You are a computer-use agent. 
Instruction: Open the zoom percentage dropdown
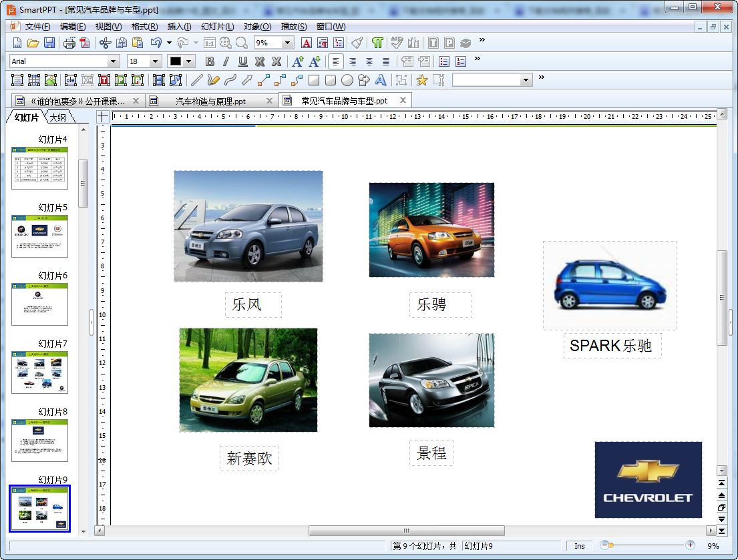tap(288, 43)
